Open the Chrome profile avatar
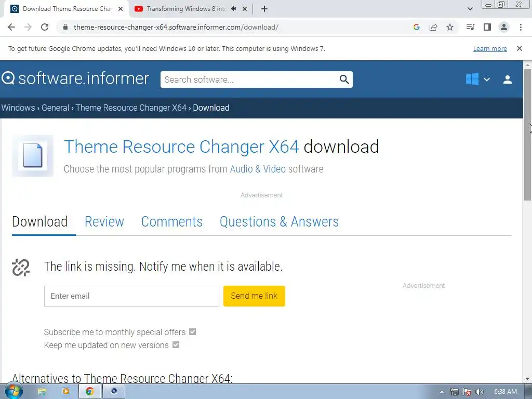Screen dimensions: 532x399 point(504,27)
